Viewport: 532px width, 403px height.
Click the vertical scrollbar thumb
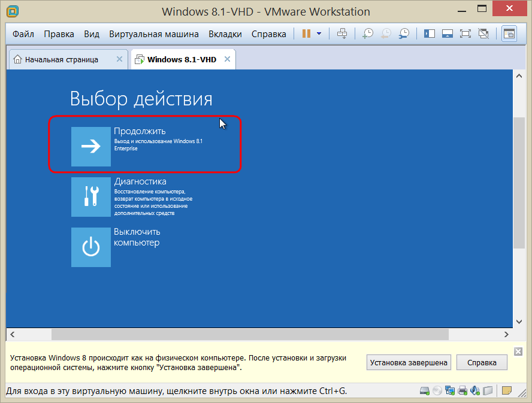click(x=519, y=183)
